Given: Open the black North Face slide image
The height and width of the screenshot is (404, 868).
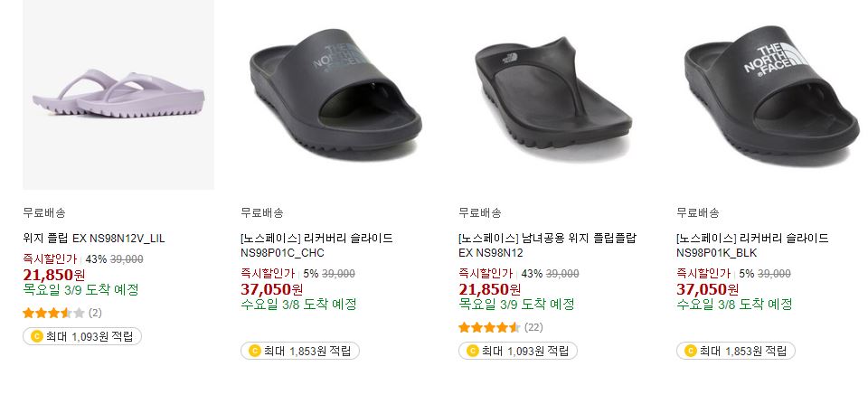Looking at the screenshot, I should point(771,95).
